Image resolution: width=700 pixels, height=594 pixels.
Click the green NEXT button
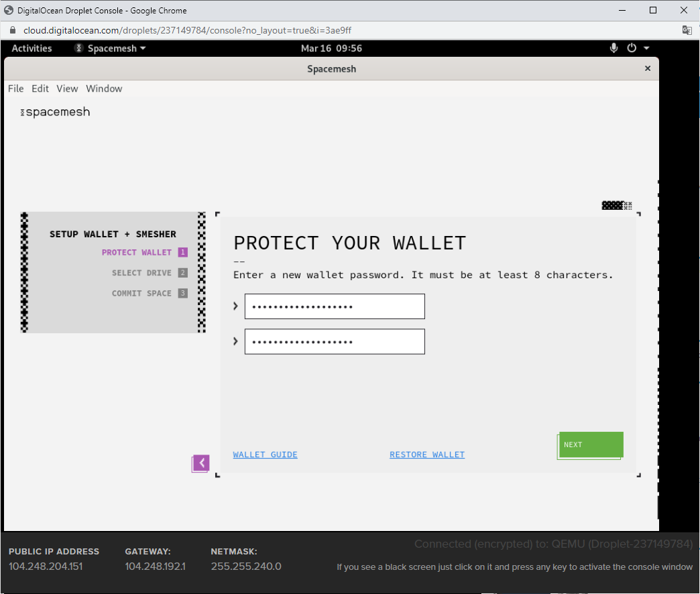pyautogui.click(x=591, y=444)
